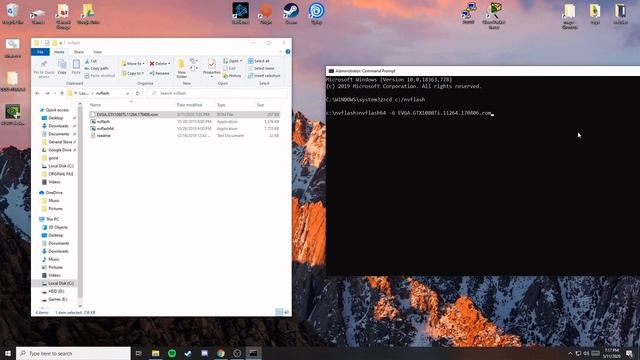The height and width of the screenshot is (360, 640).
Task: Switch to the Home ribbon tab
Action: tap(59, 52)
